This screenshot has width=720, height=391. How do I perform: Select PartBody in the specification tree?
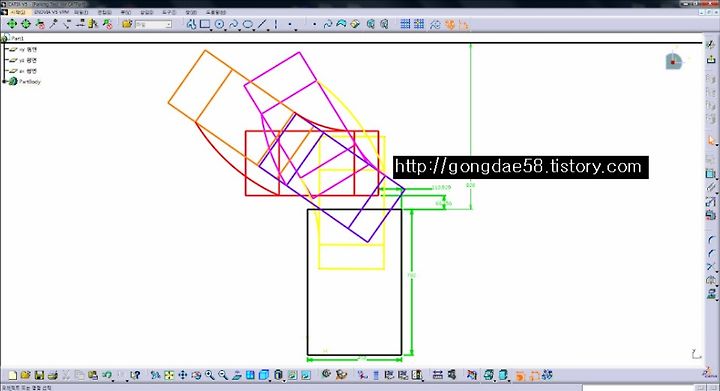24,82
